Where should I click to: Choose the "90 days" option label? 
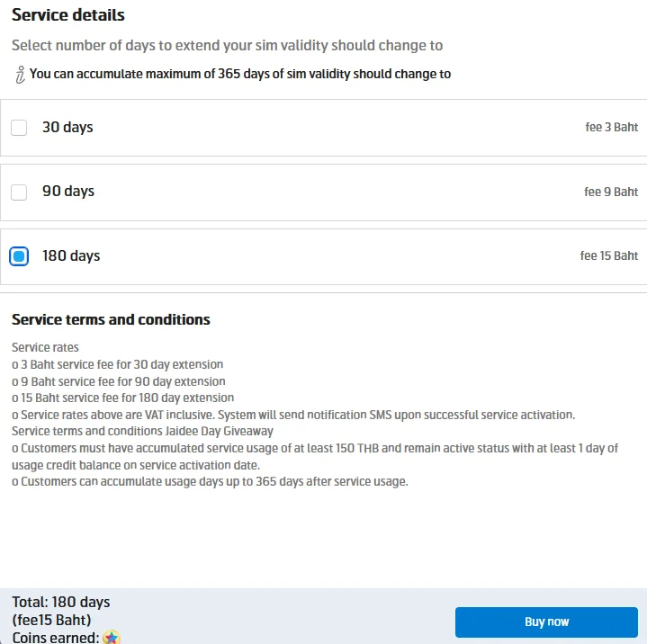68,192
